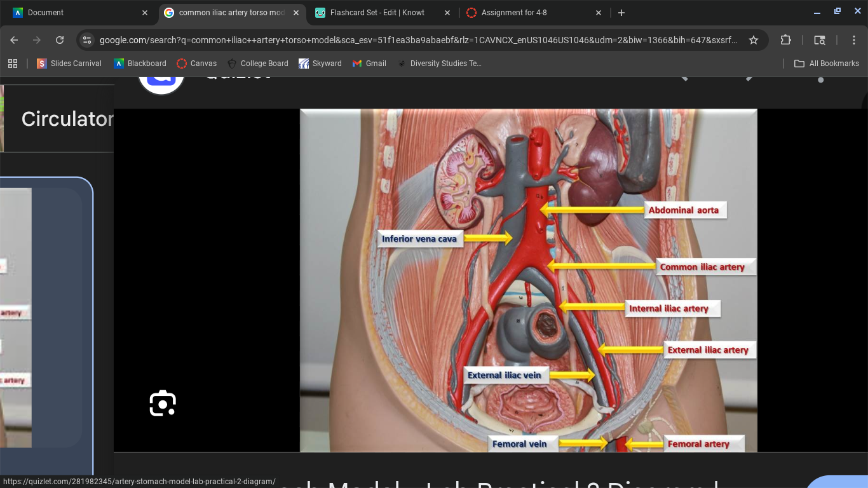Open the apps grid in bookmarks bar
868x488 pixels.
pyautogui.click(x=12, y=64)
